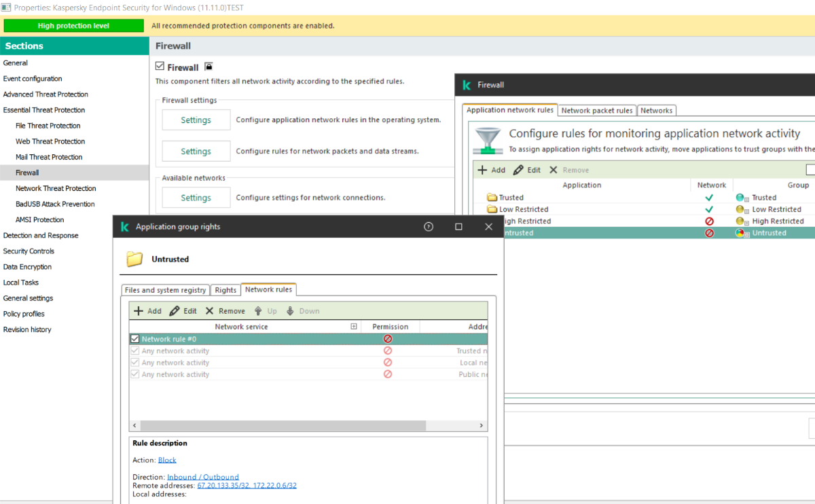
Task: Click the lock icon beside Firewall
Action: pyautogui.click(x=209, y=67)
